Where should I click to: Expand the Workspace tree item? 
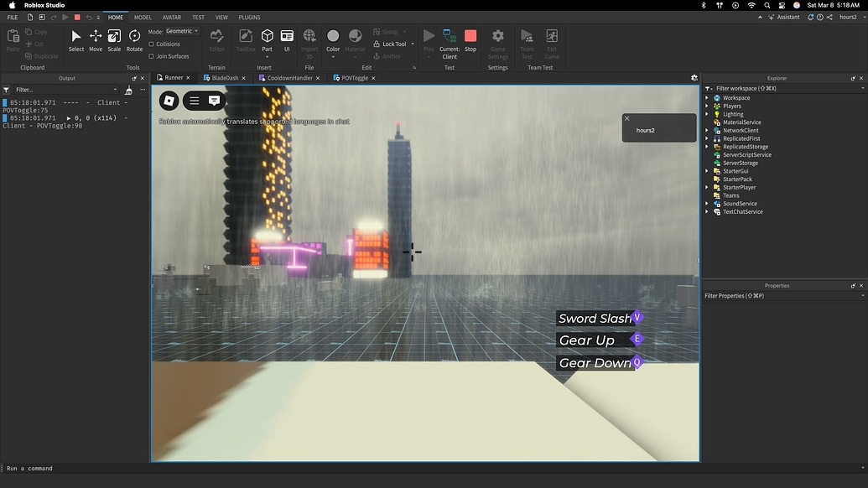708,97
